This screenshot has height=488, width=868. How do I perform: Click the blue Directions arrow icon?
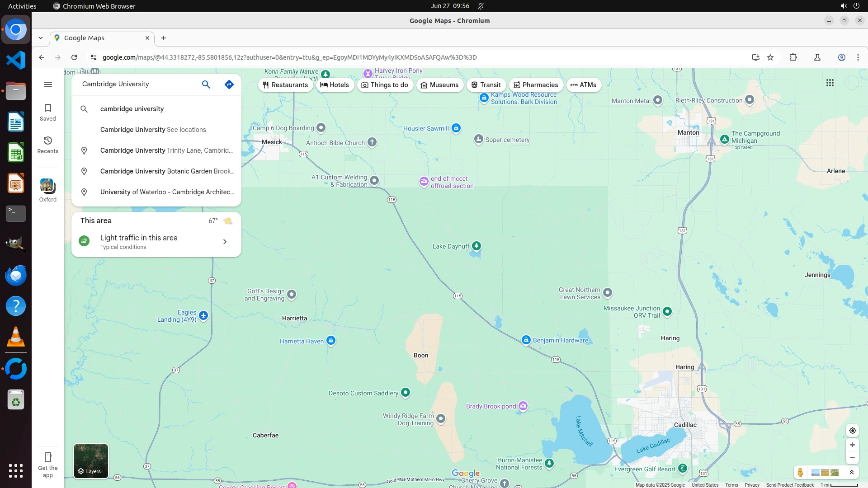[x=229, y=84]
